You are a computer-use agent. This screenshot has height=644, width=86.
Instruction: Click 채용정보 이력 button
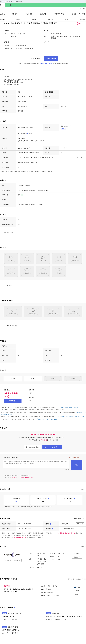point(77,557)
